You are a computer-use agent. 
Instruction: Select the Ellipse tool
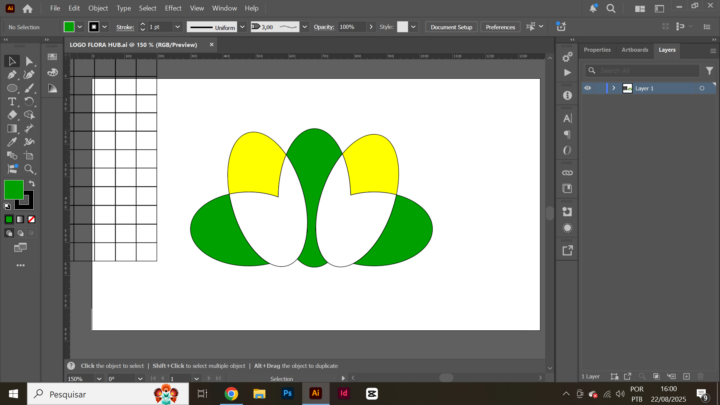pyautogui.click(x=12, y=88)
